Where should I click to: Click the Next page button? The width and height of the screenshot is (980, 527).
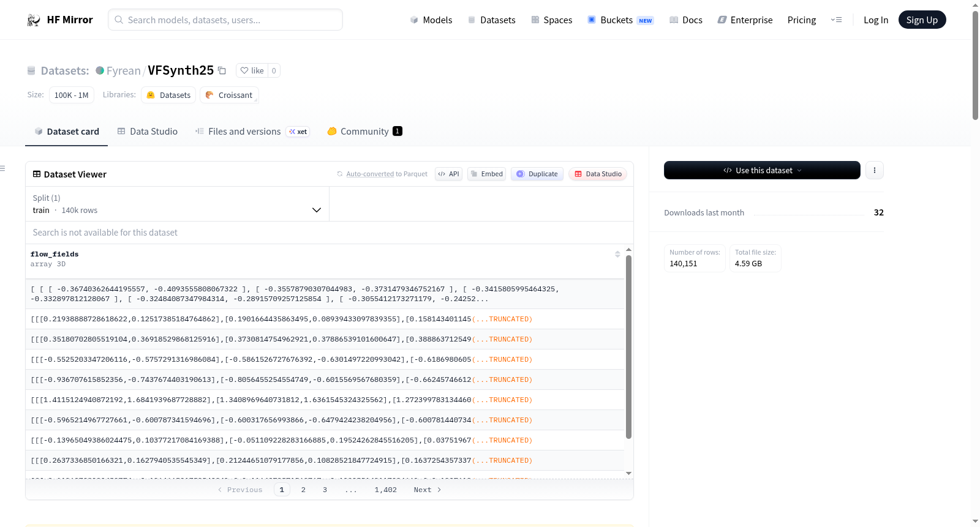coord(428,490)
